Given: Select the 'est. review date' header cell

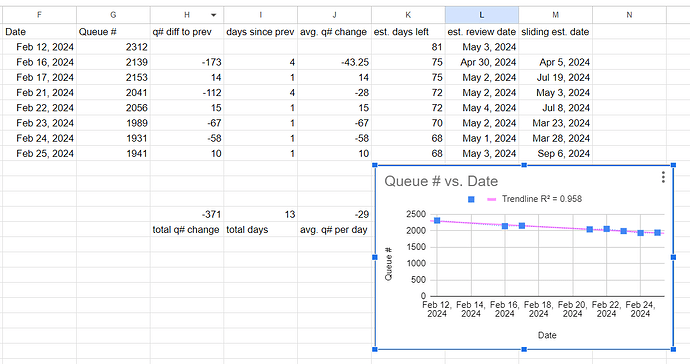Looking at the screenshot, I should [482, 32].
